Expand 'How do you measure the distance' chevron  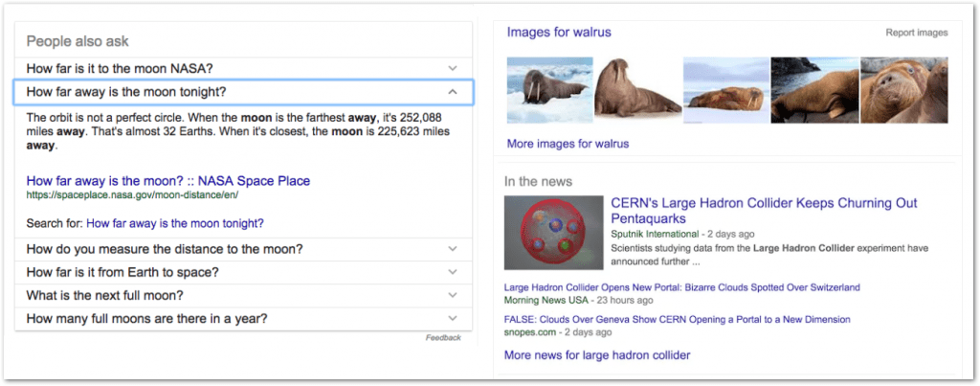point(453,249)
